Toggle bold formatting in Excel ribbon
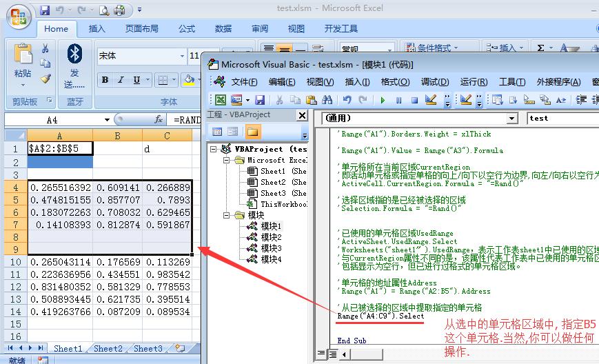Viewport: 599px width, 364px height. tap(105, 80)
